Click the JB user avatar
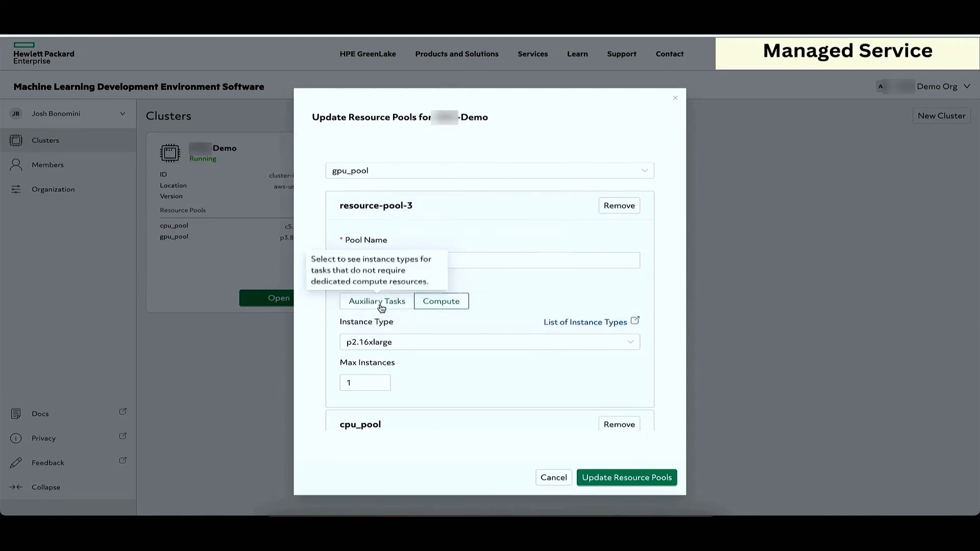980x551 pixels. click(x=16, y=113)
